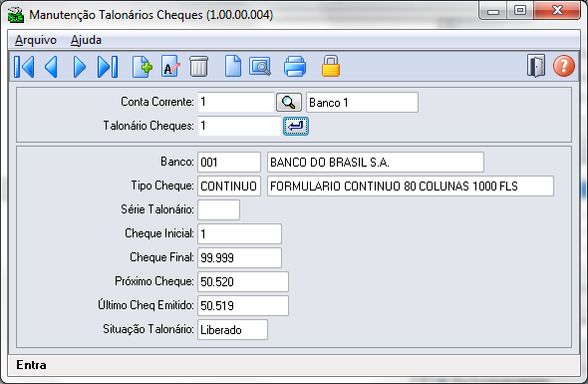
Task: Click the empty Série Talonário field
Action: 218,209
